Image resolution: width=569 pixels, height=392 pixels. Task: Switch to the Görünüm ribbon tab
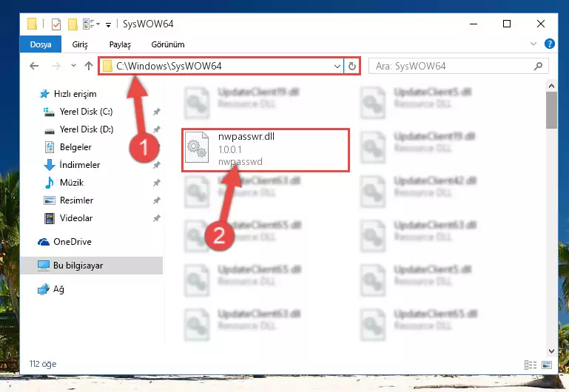(168, 44)
